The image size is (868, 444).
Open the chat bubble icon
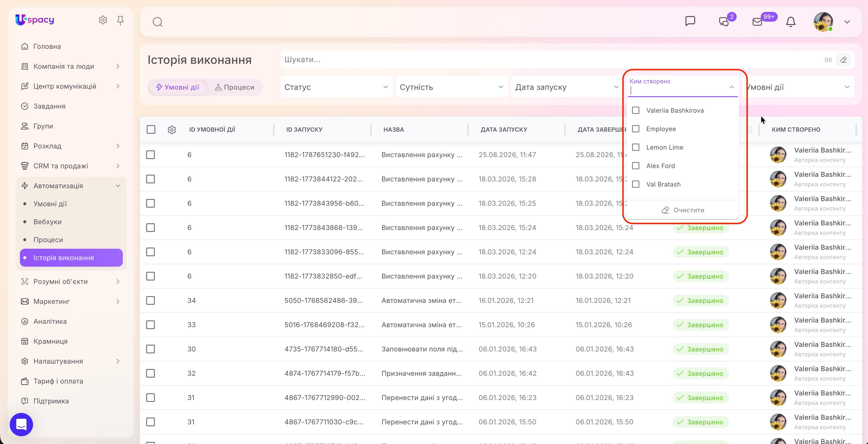tap(690, 21)
